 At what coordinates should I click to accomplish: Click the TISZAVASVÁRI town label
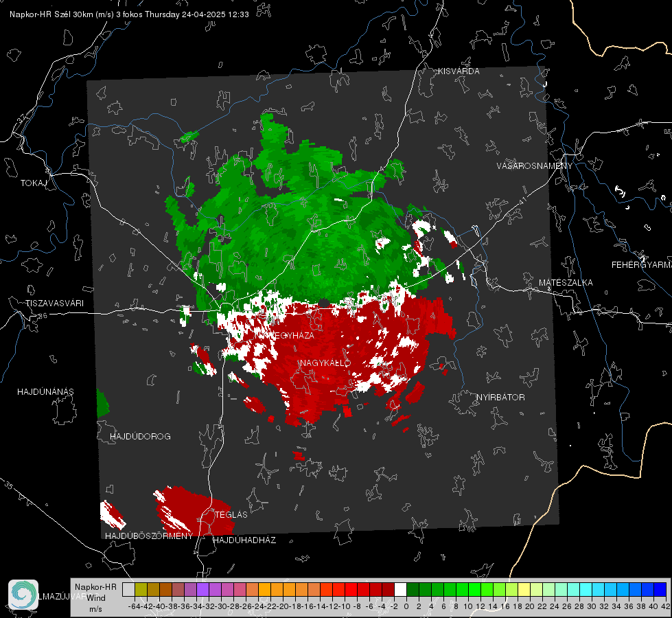[54, 304]
